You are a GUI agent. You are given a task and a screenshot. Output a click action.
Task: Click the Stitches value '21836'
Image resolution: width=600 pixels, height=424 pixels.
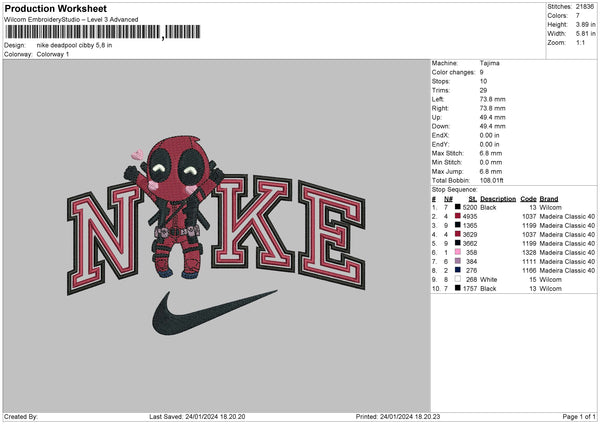click(585, 7)
